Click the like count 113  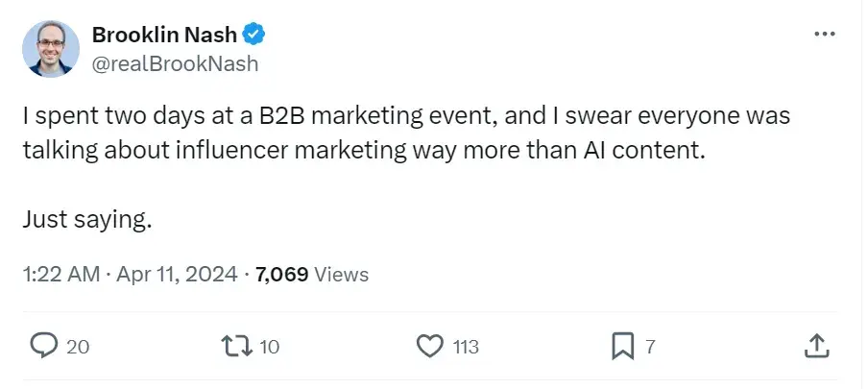click(x=466, y=347)
